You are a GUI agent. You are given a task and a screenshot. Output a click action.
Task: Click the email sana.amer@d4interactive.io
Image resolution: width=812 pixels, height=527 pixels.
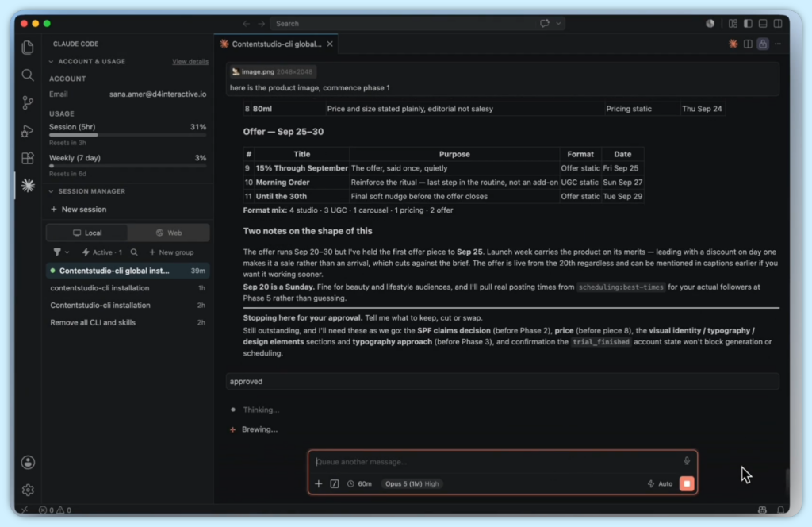pyautogui.click(x=158, y=94)
